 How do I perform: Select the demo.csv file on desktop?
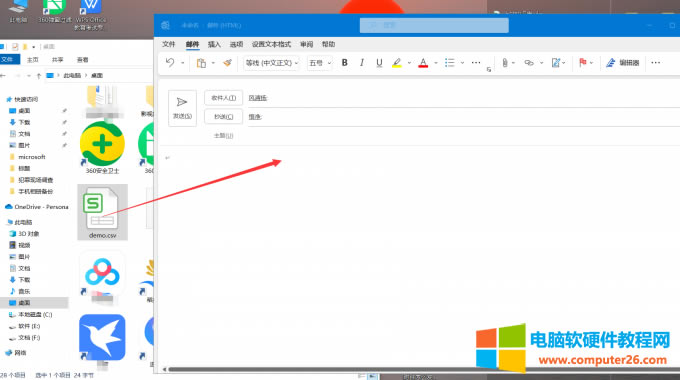tap(102, 212)
